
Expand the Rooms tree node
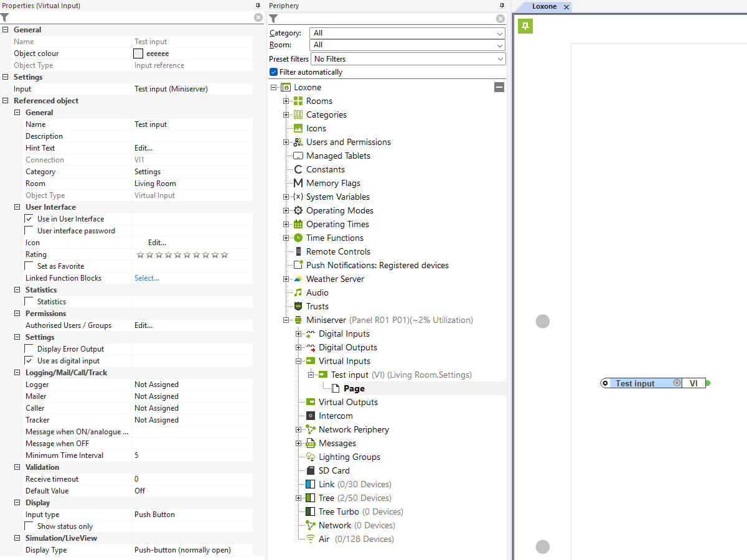tap(286, 101)
